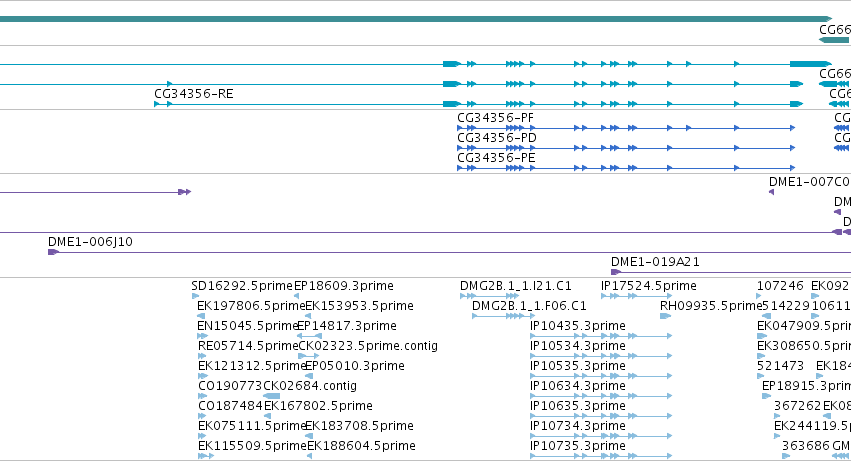Image resolution: width=851 pixels, height=461 pixels.
Task: Select the EP05010.3prime label
Action: tap(354, 367)
